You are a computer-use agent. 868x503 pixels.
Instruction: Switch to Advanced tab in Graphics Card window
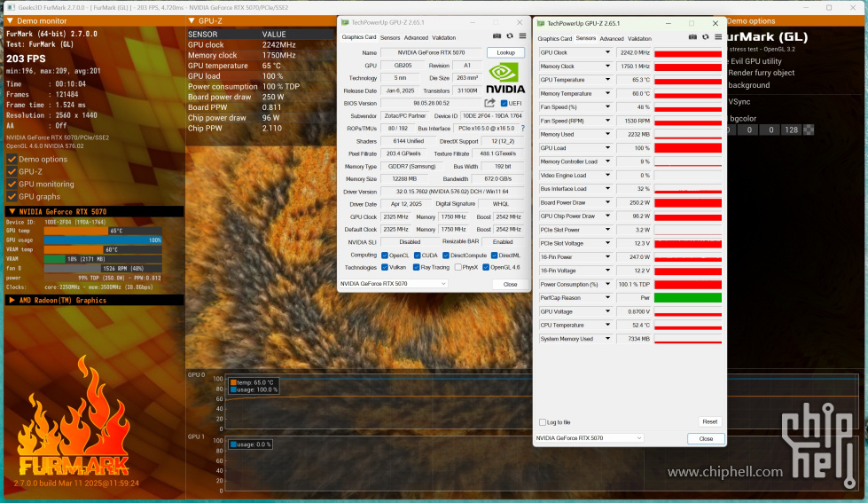click(416, 37)
